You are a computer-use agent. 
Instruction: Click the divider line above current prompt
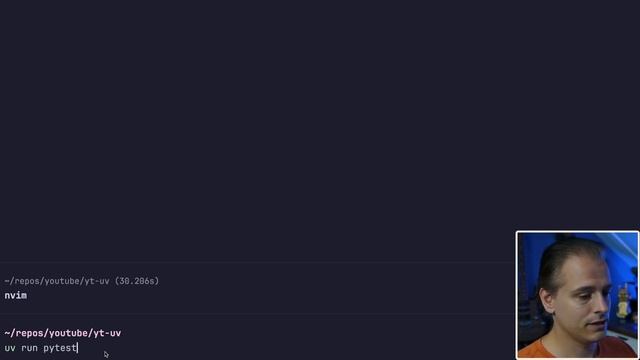tap(257, 313)
